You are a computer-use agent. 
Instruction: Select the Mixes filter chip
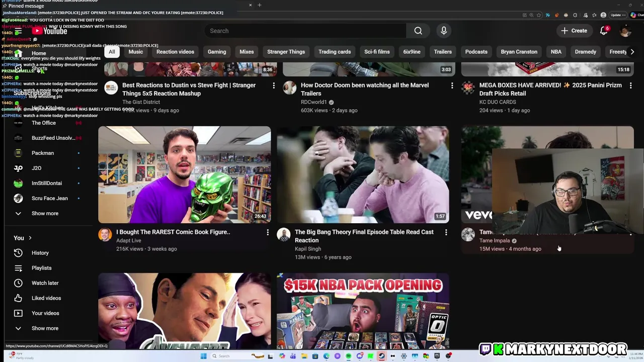[x=247, y=52]
